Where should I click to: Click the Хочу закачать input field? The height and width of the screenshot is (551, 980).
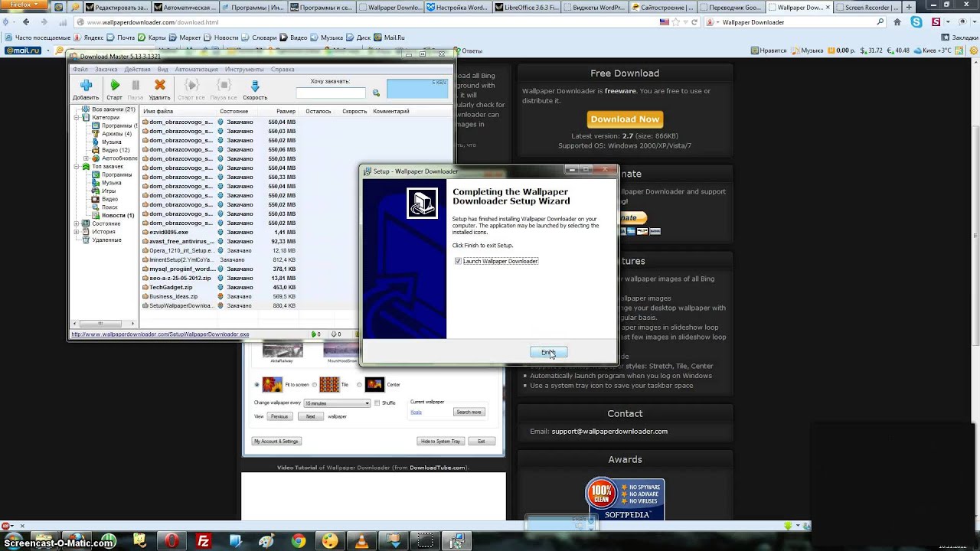[331, 93]
